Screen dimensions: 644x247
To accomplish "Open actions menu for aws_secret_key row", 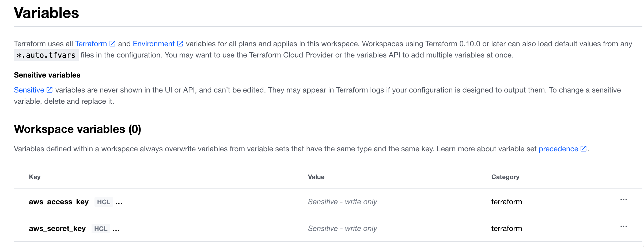I will click(x=624, y=226).
